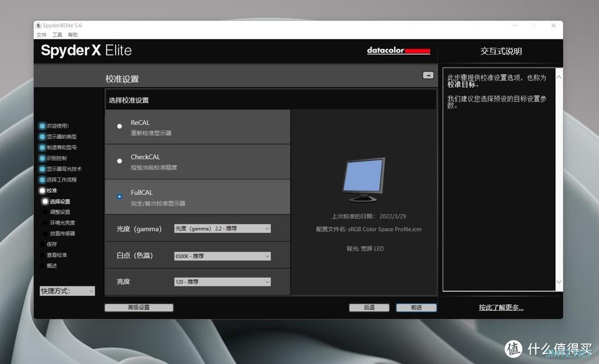The width and height of the screenshot is (599, 364).
Task: Click the 上次校准的日期 2022/3/29 text
Action: coord(369,216)
